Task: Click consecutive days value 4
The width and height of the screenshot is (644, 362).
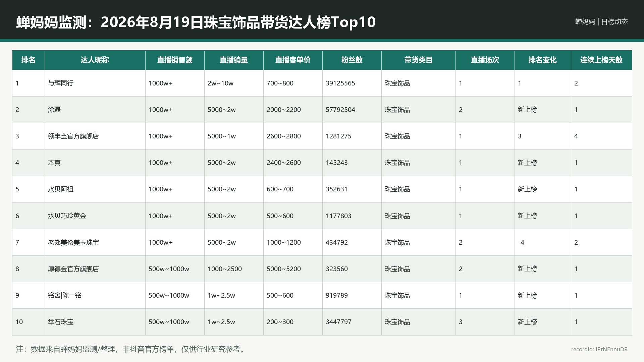Action: pos(576,136)
